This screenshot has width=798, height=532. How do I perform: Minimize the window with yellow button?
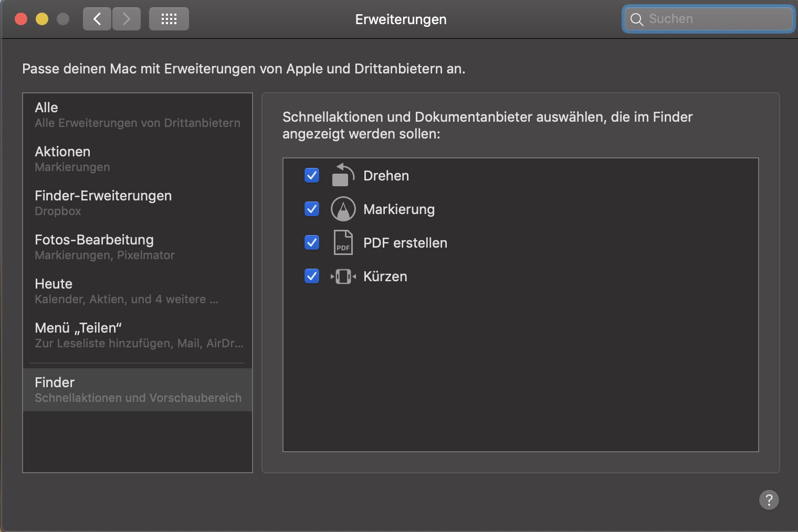[42, 19]
